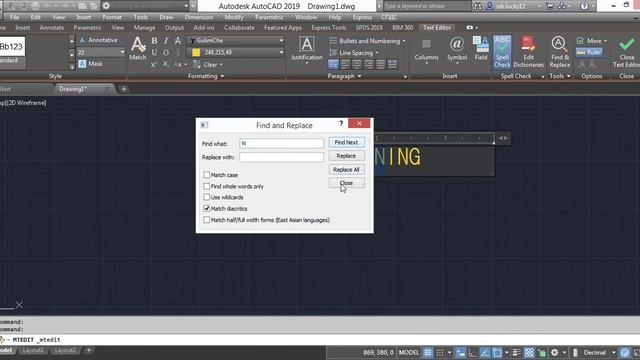Viewport: 640px width, 360px height.
Task: Open Edit Dictionaries
Action: coord(529,52)
